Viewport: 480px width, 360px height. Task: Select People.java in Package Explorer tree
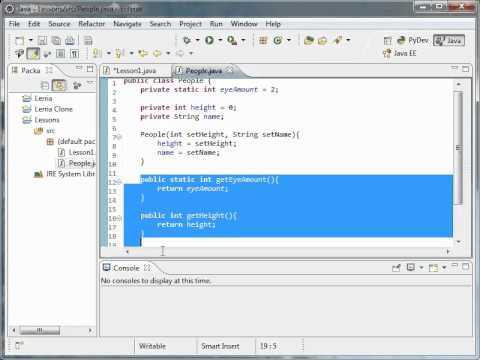tap(77, 163)
